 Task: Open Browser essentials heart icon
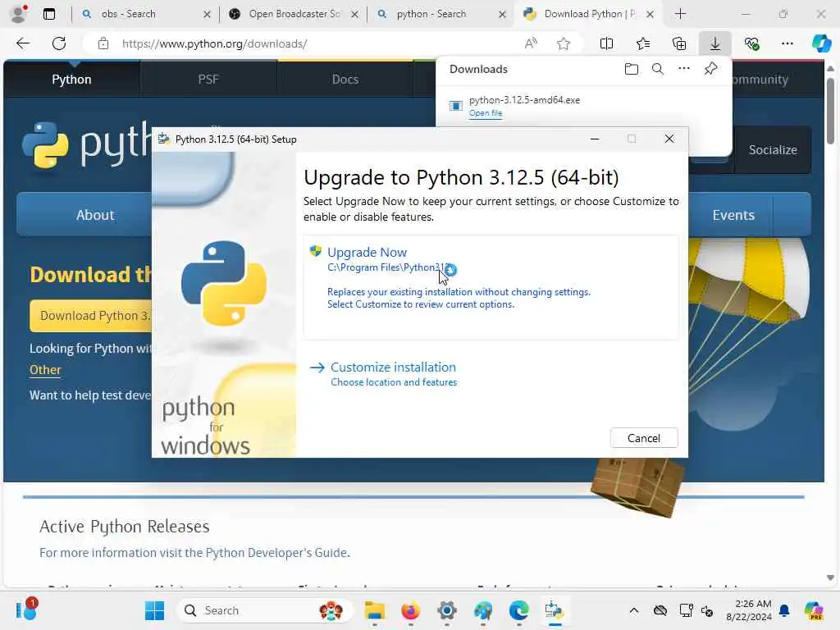point(751,43)
